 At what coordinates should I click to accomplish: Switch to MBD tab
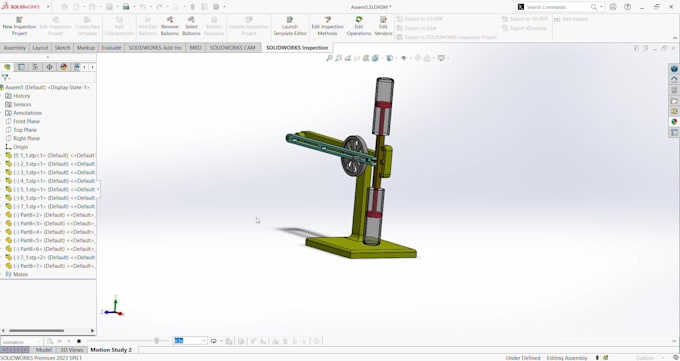coord(196,48)
